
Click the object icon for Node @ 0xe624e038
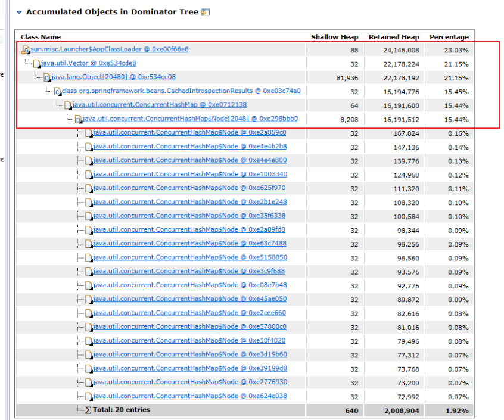pyautogui.click(x=89, y=396)
